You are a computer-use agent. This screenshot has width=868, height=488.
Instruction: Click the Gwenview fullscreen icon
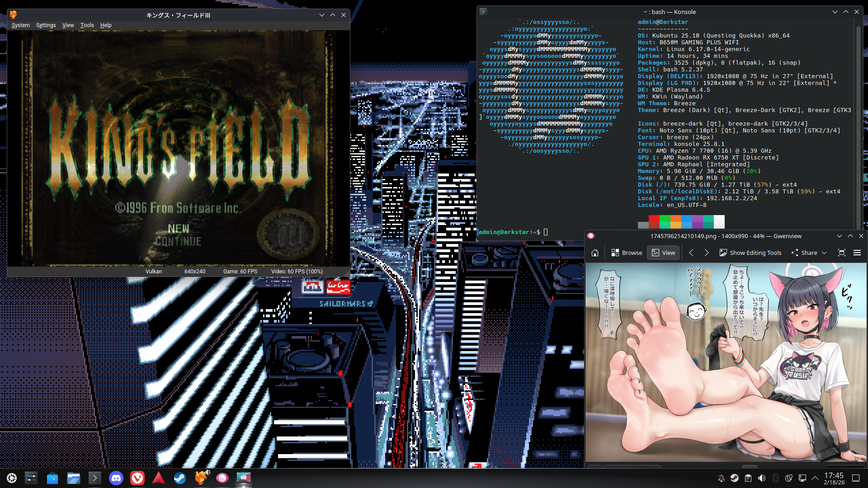point(842,253)
